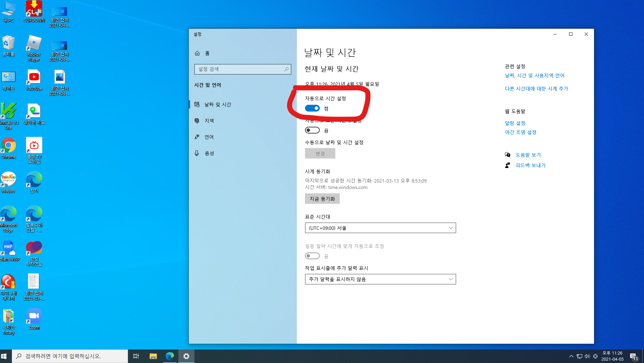Click the Settings gear taskbar icon
The width and height of the screenshot is (644, 363).
[186, 356]
